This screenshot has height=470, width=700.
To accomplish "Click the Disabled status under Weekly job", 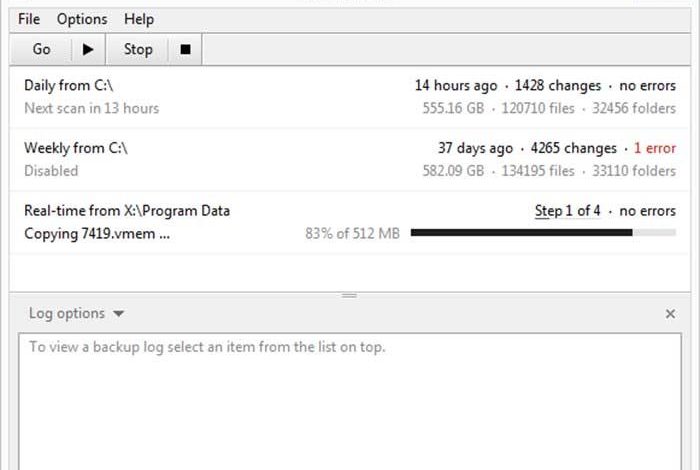I will point(51,171).
